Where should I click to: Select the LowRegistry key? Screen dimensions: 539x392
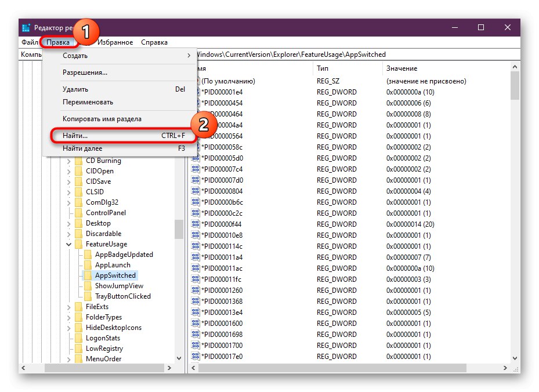104,349
